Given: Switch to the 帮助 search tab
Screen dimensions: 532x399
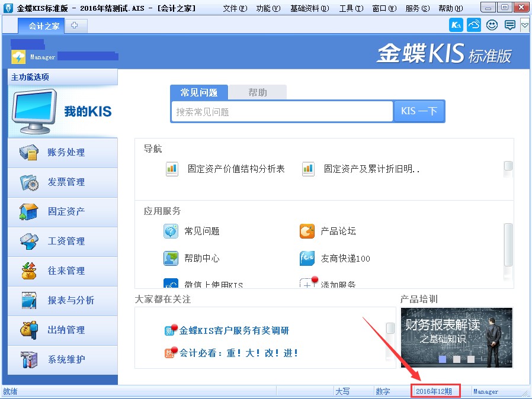Looking at the screenshot, I should pyautogui.click(x=258, y=93).
